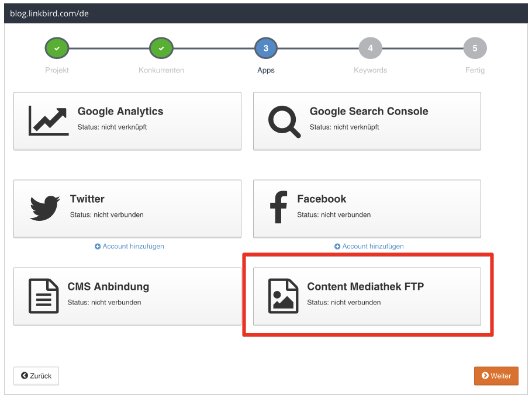This screenshot has height=395, width=532.
Task: Open the Facebook heading
Action: [322, 199]
